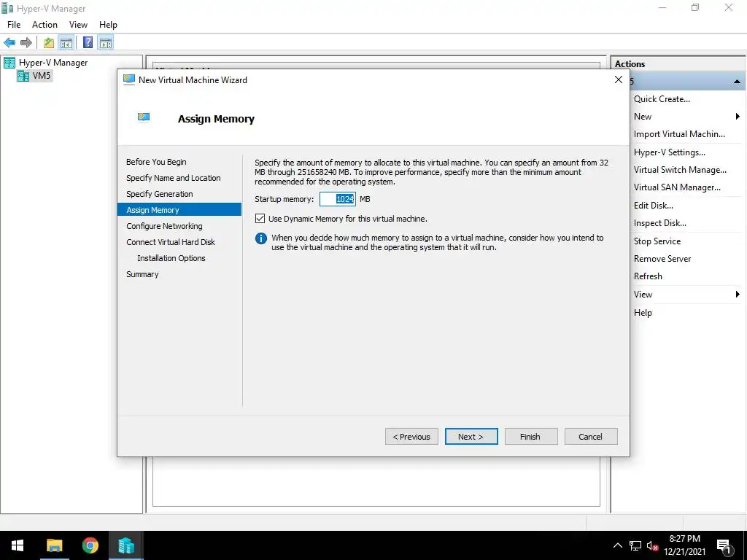
Task: Click Quick Create in Actions pane
Action: [662, 99]
